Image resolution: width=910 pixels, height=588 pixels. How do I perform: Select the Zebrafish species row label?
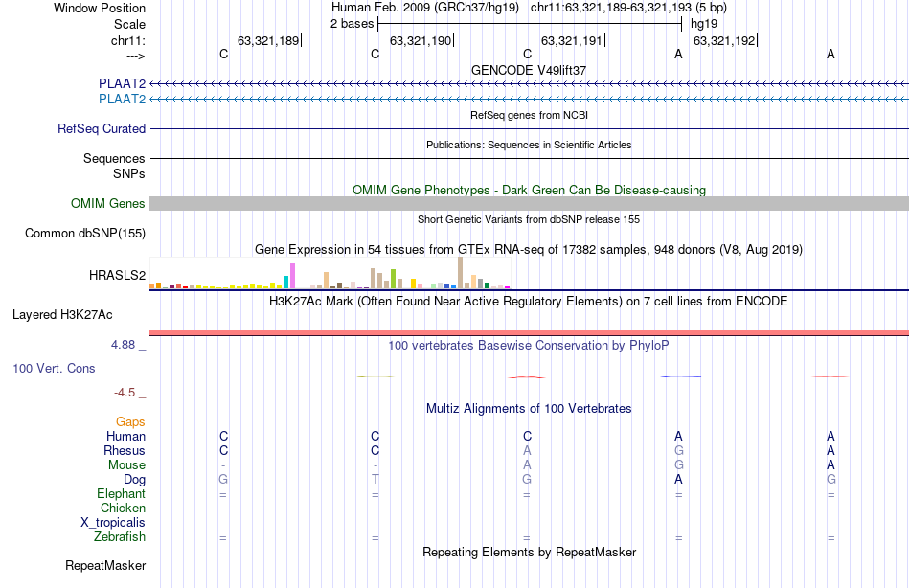point(120,537)
